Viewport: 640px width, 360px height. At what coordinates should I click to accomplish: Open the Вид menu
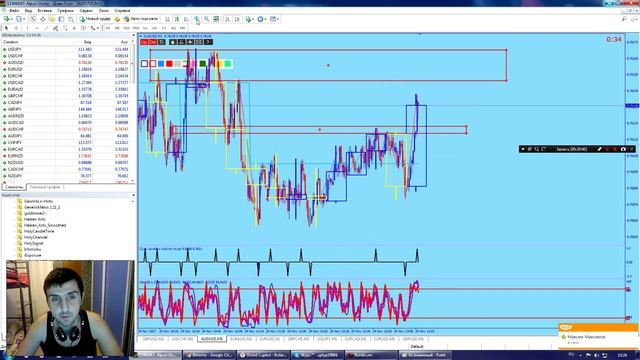coord(28,11)
